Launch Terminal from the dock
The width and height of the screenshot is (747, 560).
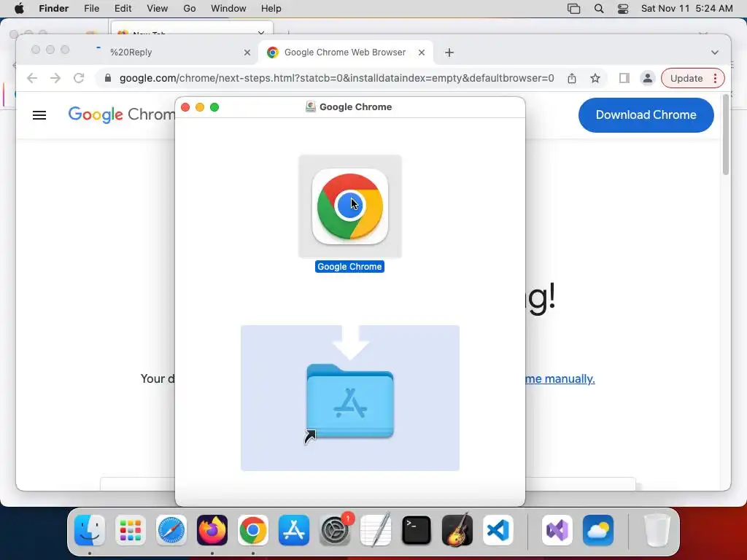(x=417, y=530)
